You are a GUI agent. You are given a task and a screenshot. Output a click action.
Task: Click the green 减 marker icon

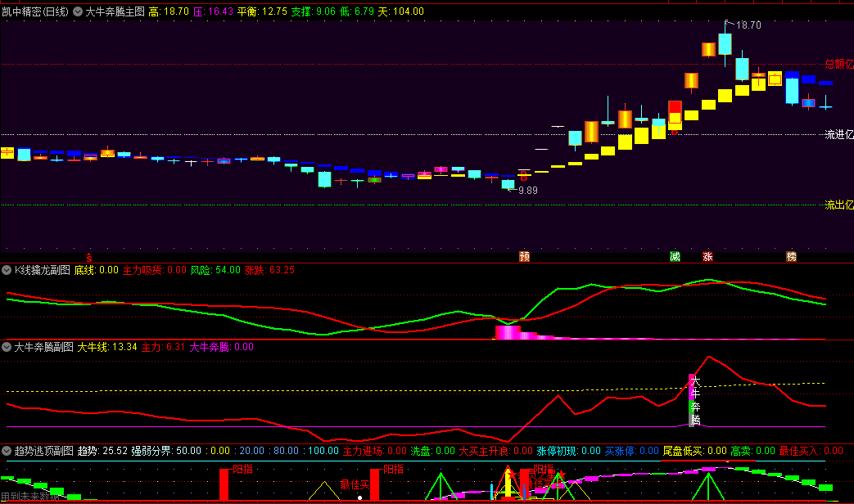click(x=675, y=256)
